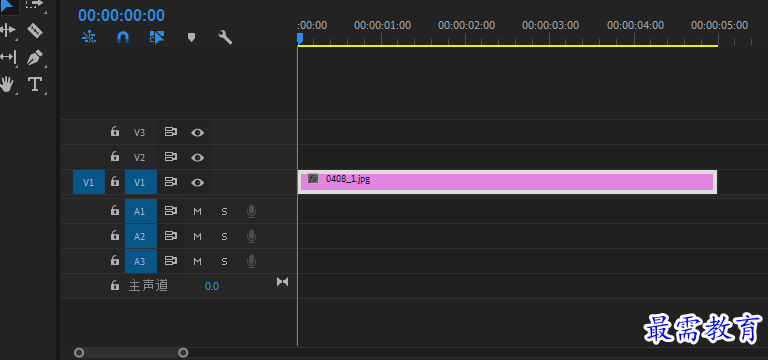Click the blue timecode 00:00:00:00
The image size is (768, 360).
[x=121, y=15]
